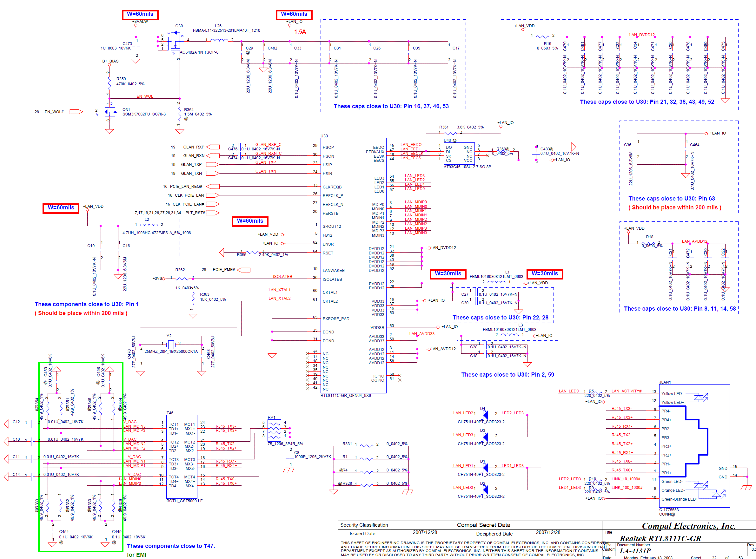
Task: Click the W=30mils label left of L1
Action: [x=448, y=274]
